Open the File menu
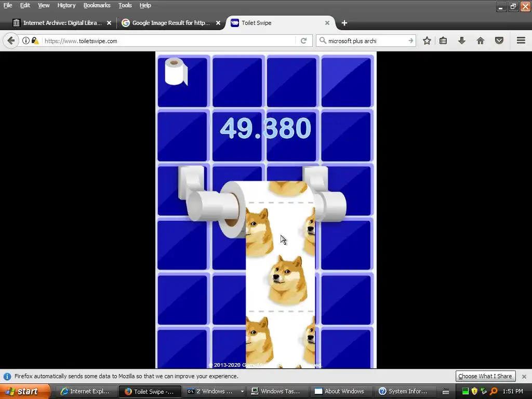Screen dimensions: 532x399 (8, 5)
